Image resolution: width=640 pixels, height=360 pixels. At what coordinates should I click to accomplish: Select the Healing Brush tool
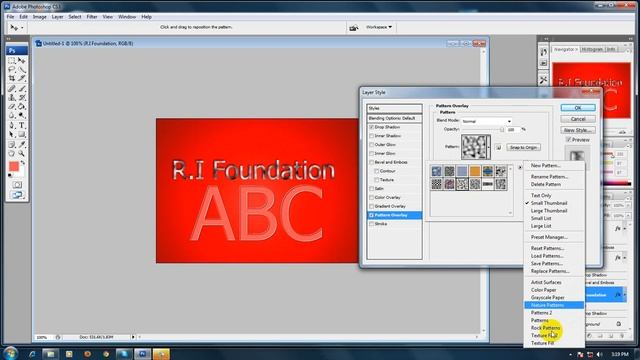[12, 89]
